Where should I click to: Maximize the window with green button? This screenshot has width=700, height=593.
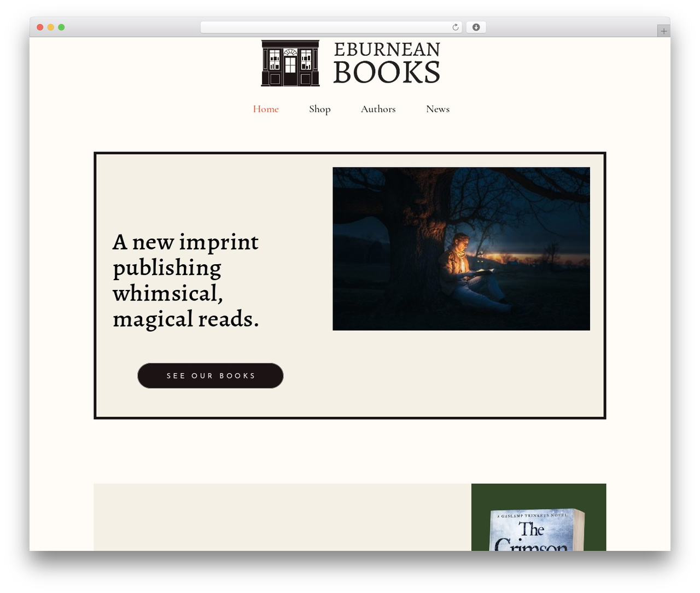[61, 27]
